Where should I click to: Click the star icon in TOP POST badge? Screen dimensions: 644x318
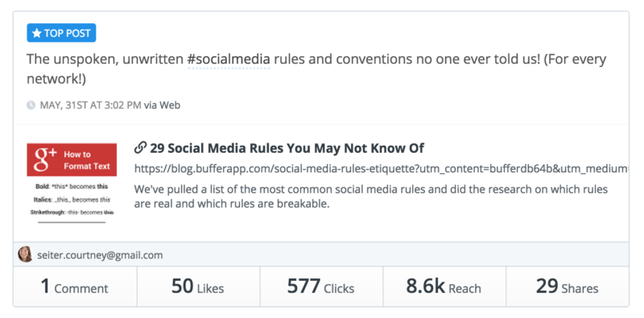[x=37, y=33]
